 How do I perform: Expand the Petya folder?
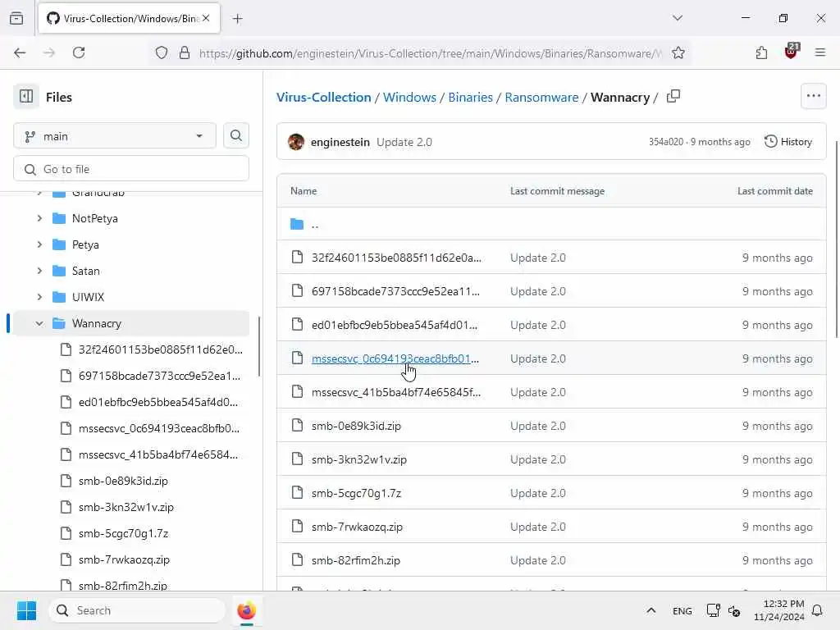pos(39,244)
